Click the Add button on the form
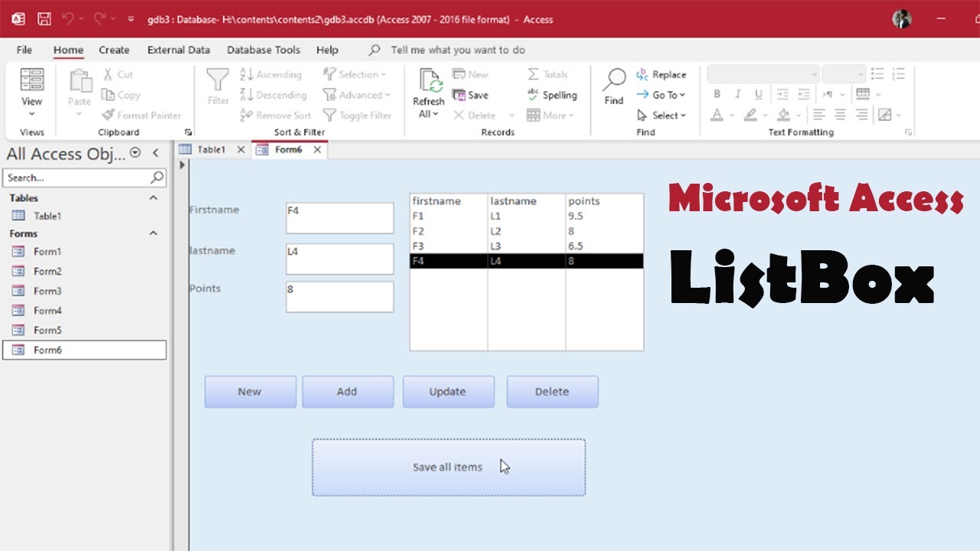Screen dimensions: 980x551 pyautogui.click(x=348, y=392)
